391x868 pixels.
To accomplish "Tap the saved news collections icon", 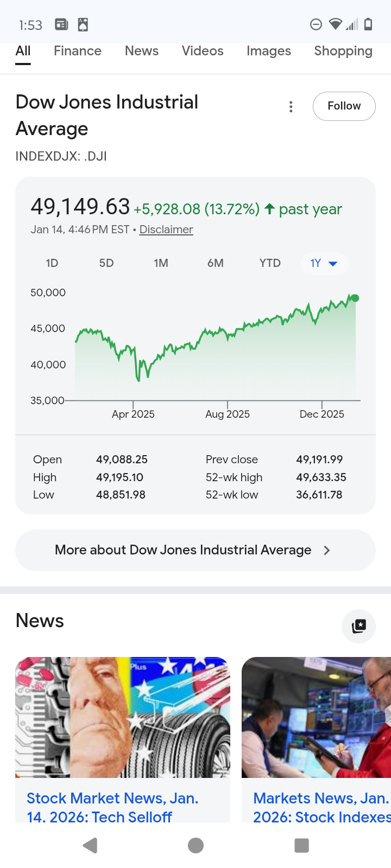I will [x=358, y=626].
